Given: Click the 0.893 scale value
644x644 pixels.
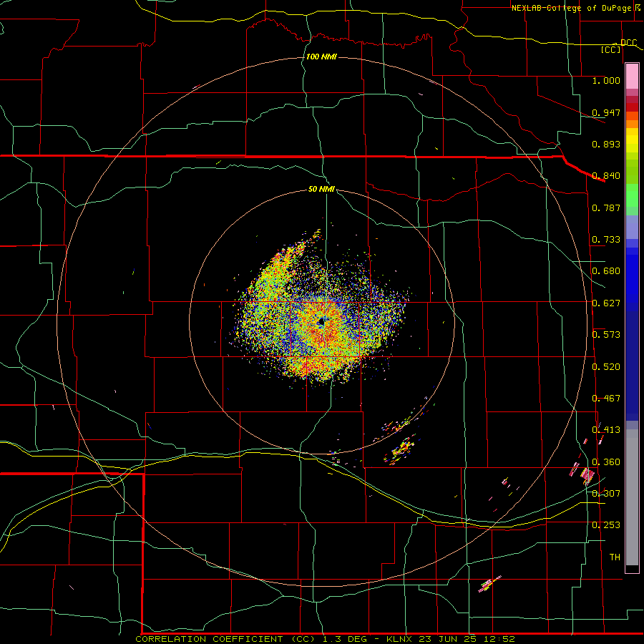Looking at the screenshot, I should pyautogui.click(x=606, y=144).
